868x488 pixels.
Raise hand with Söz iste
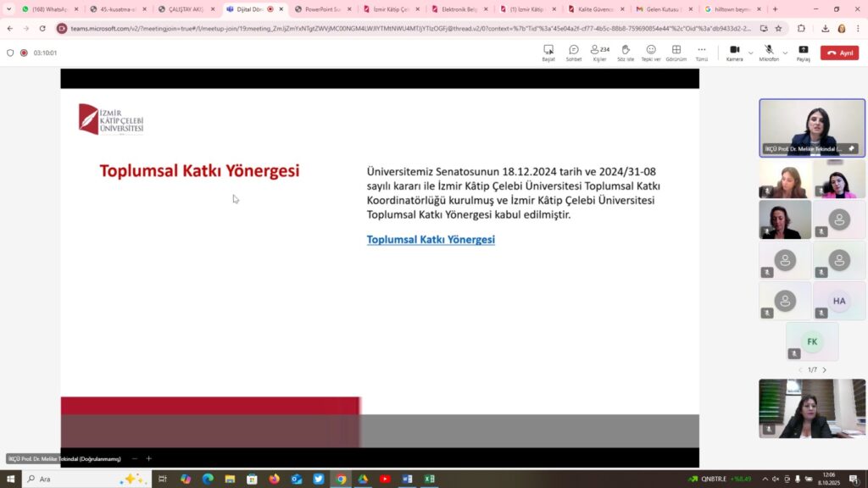626,53
